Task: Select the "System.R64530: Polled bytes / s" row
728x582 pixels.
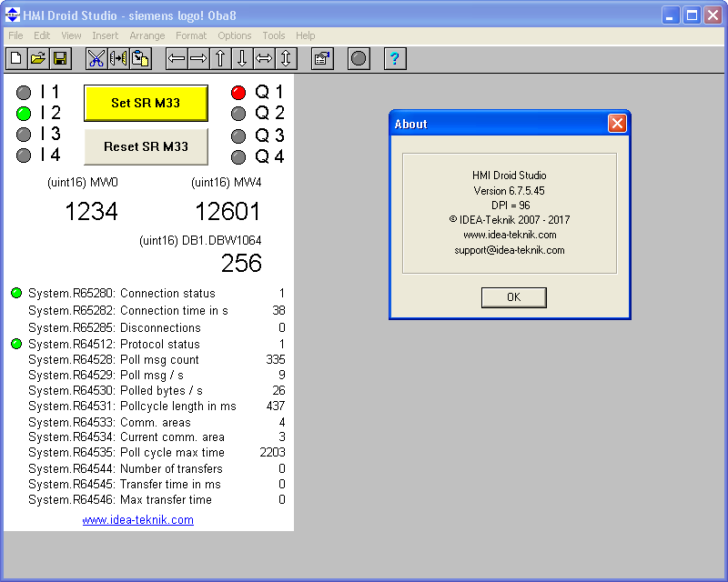Action: point(157,391)
